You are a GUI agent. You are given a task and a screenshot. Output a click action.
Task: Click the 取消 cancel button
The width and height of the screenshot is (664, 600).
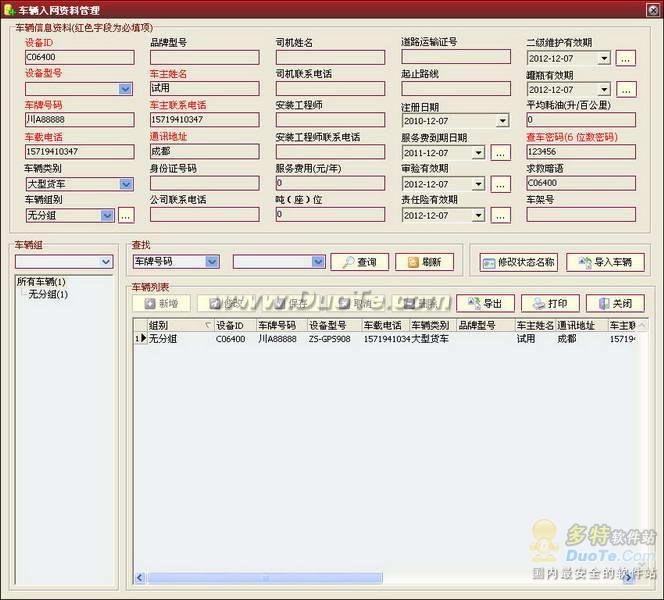pos(356,303)
